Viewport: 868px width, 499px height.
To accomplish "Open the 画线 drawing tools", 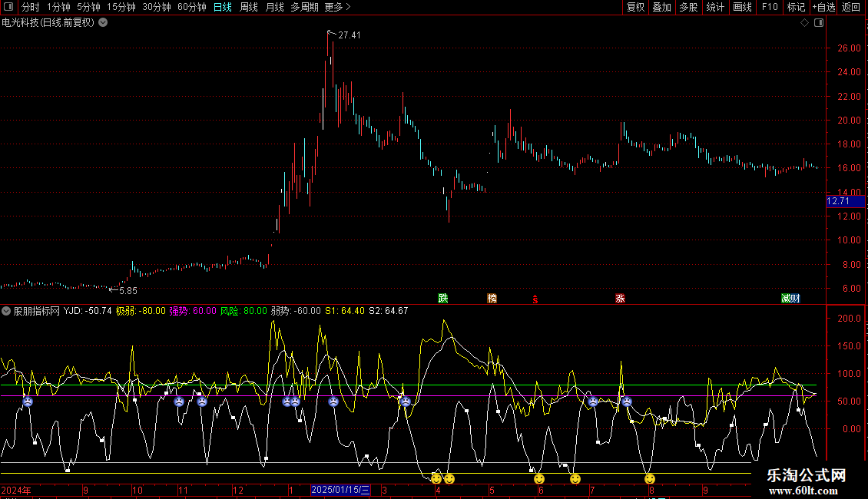I will point(742,7).
